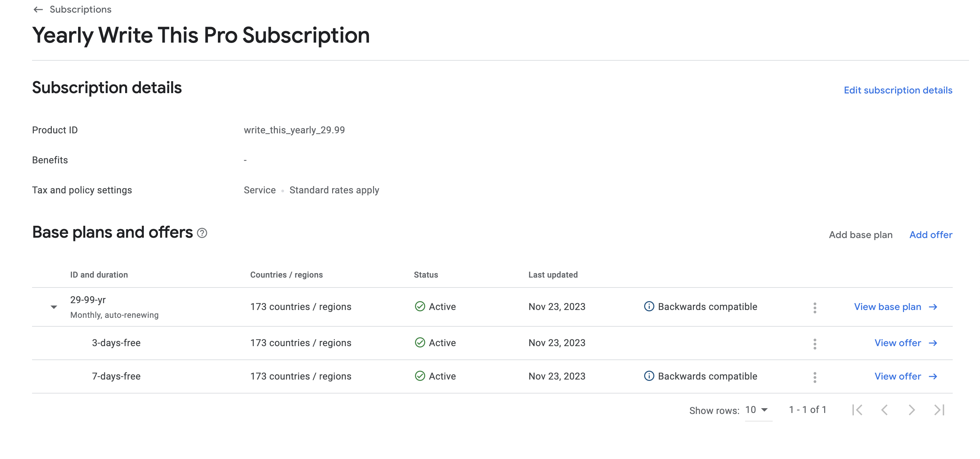Go to next page of table
This screenshot has height=459, width=980.
pos(911,410)
